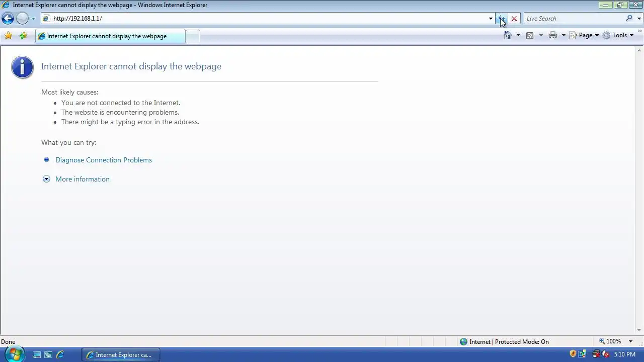
Task: Click Show Desktop quick launch icon
Action: [x=37, y=354]
